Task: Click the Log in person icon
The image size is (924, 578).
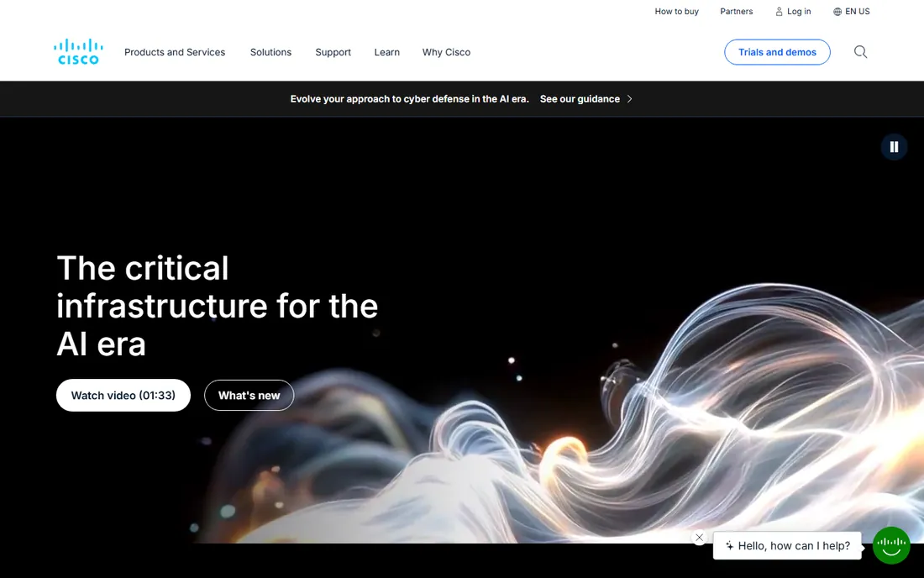Action: (x=779, y=12)
